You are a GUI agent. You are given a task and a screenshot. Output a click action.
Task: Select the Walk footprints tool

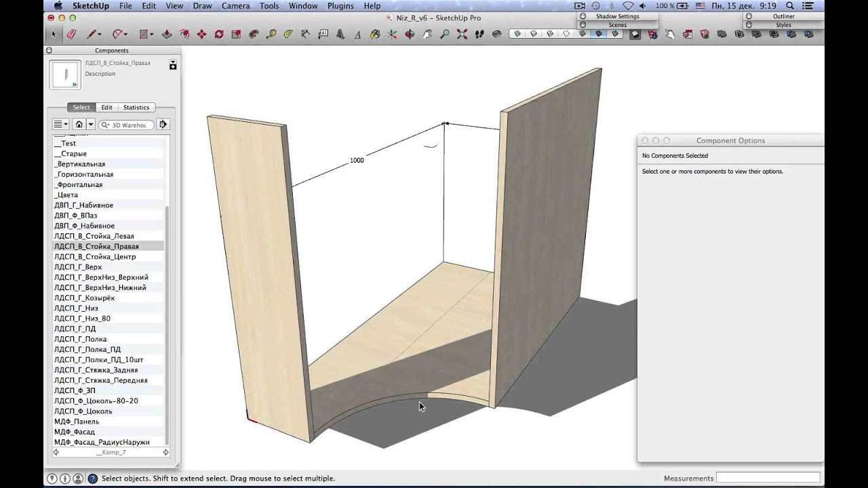click(x=479, y=34)
